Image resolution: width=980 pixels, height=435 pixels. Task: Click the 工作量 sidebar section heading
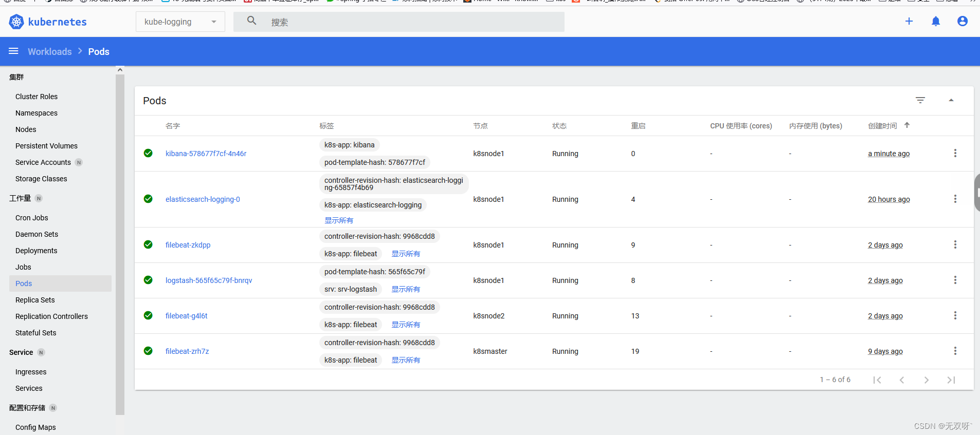20,198
